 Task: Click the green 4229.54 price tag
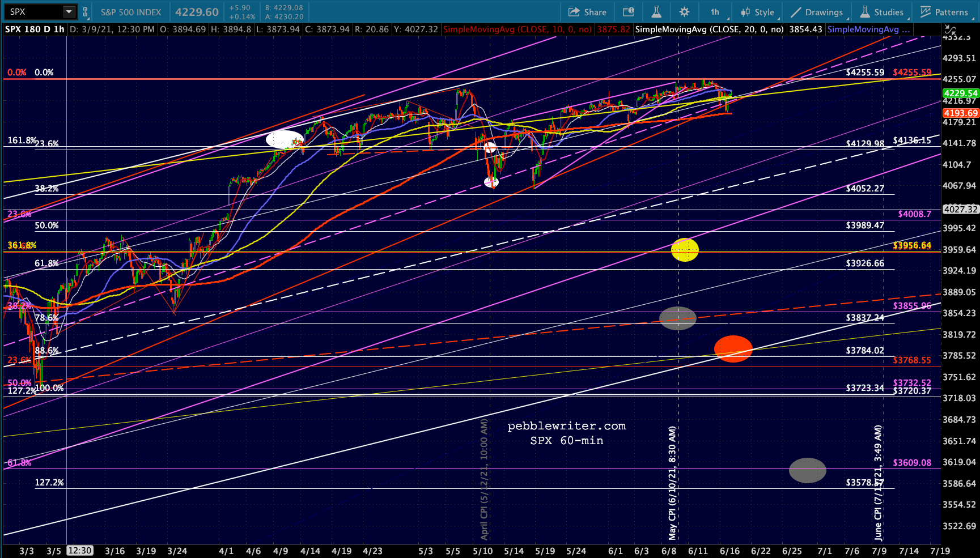point(960,93)
